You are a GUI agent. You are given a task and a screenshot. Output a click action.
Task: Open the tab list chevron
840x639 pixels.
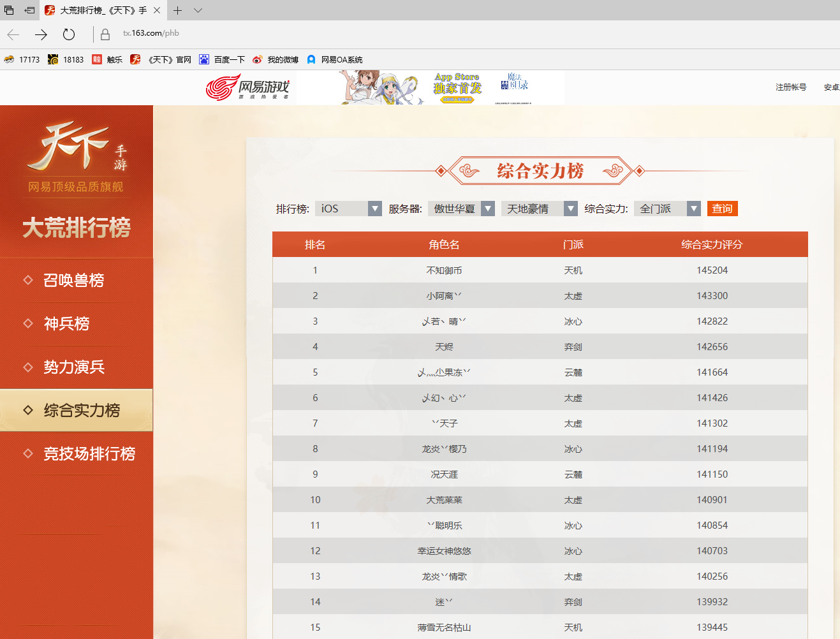pyautogui.click(x=198, y=10)
